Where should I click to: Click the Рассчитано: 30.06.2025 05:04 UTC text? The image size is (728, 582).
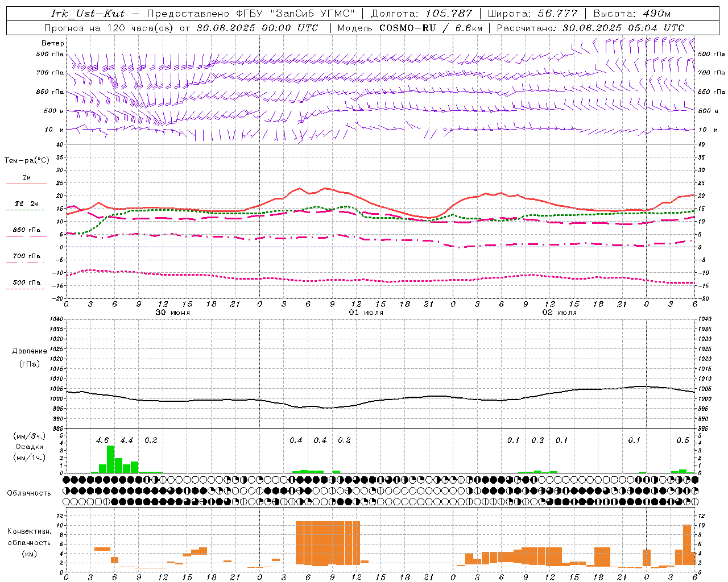coord(590,28)
